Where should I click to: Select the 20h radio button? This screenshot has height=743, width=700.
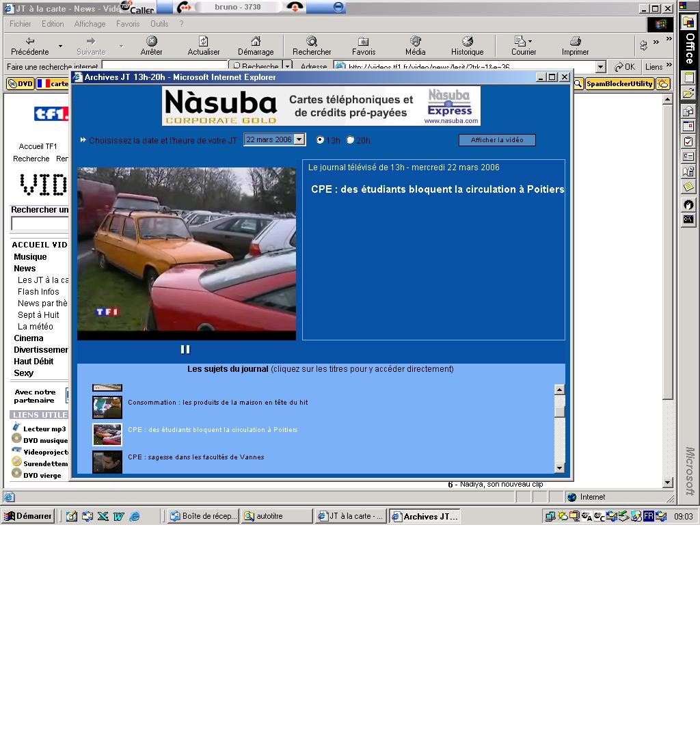(x=351, y=140)
